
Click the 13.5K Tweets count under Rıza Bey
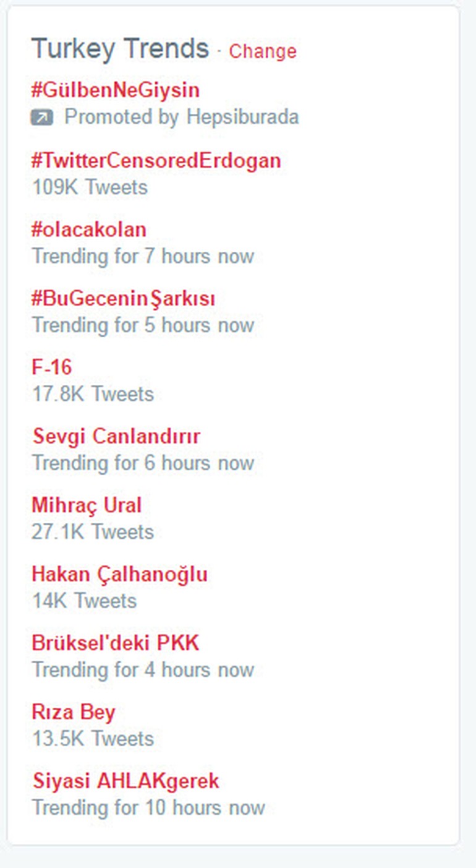pyautogui.click(x=93, y=739)
